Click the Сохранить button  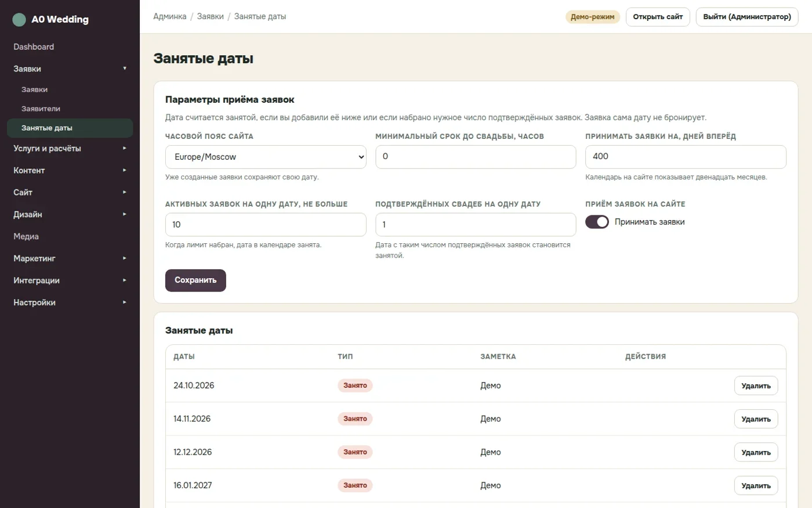point(195,280)
